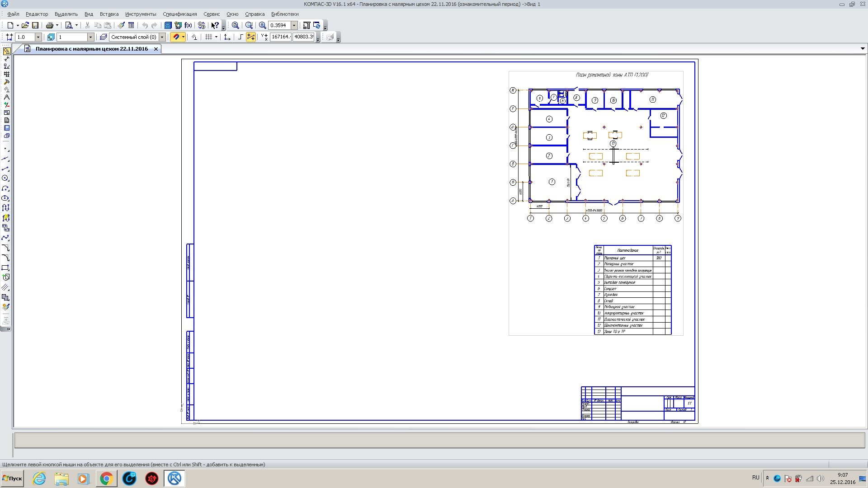Click the Format painter brush icon
The height and width of the screenshot is (488, 868).
coord(121,25)
